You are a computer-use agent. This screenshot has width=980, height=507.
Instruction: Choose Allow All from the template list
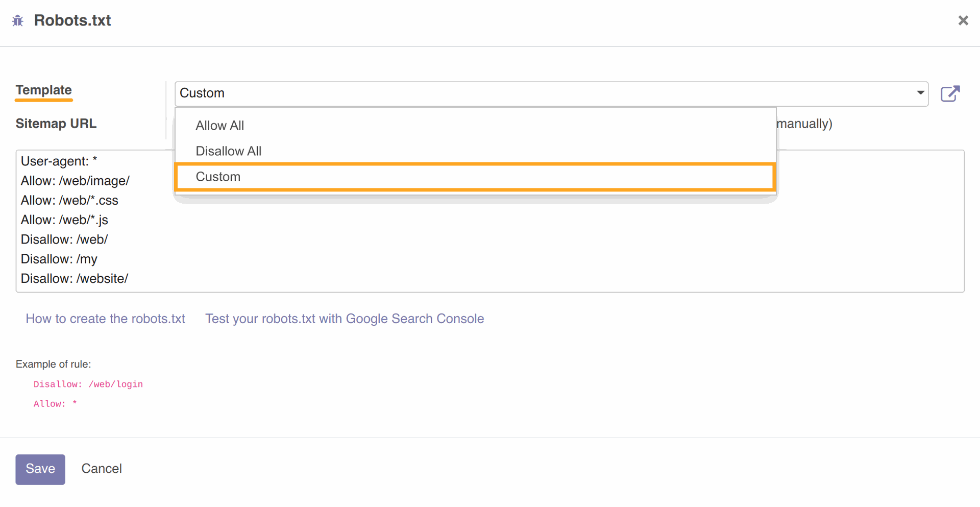click(475, 126)
